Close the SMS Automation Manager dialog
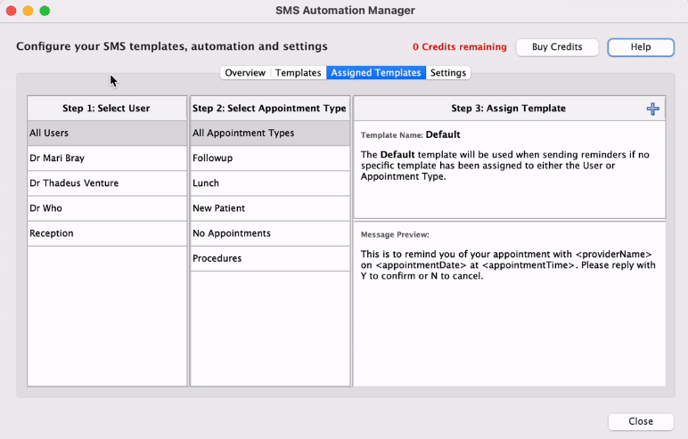The width and height of the screenshot is (688, 439). point(641,421)
